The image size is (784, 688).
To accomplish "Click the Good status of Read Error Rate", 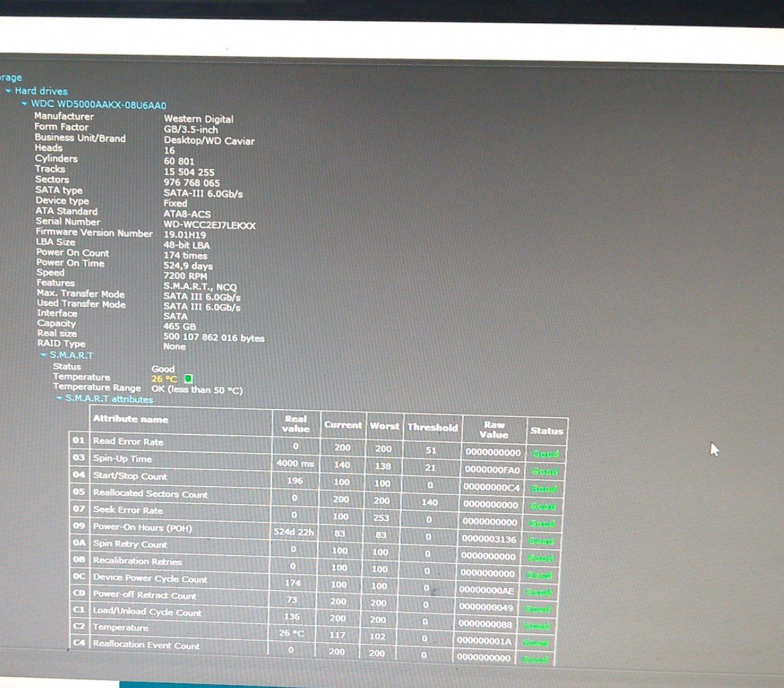I will tap(545, 454).
